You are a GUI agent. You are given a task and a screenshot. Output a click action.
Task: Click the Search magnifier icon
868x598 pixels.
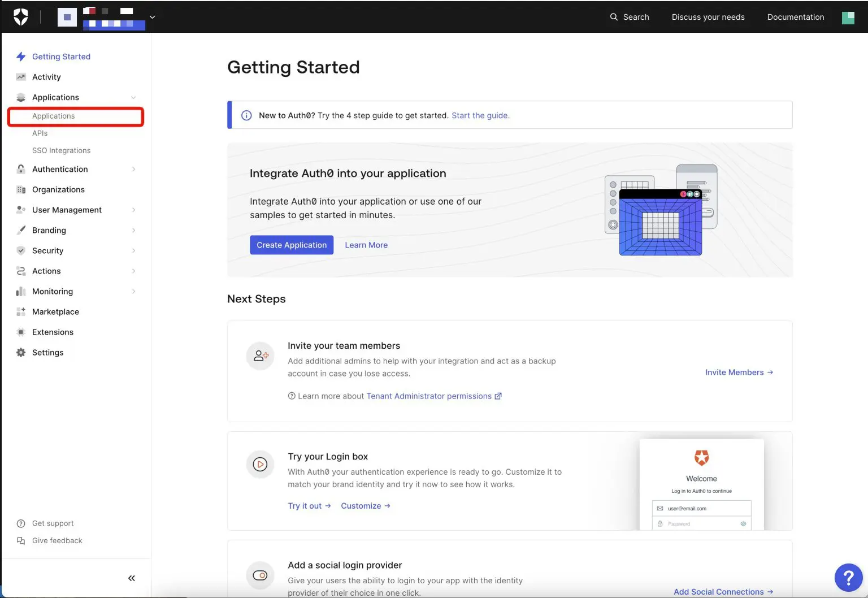pos(614,17)
